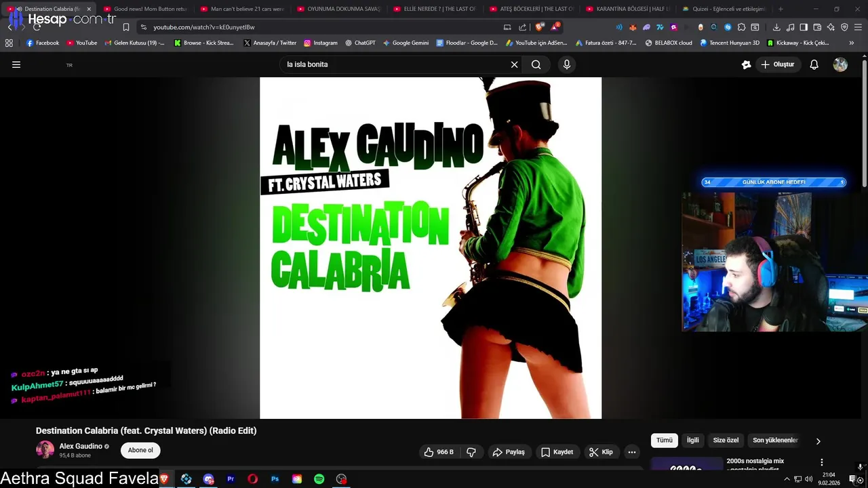Select the Tümü filter chip
Screen dimensions: 868x488
[664, 440]
